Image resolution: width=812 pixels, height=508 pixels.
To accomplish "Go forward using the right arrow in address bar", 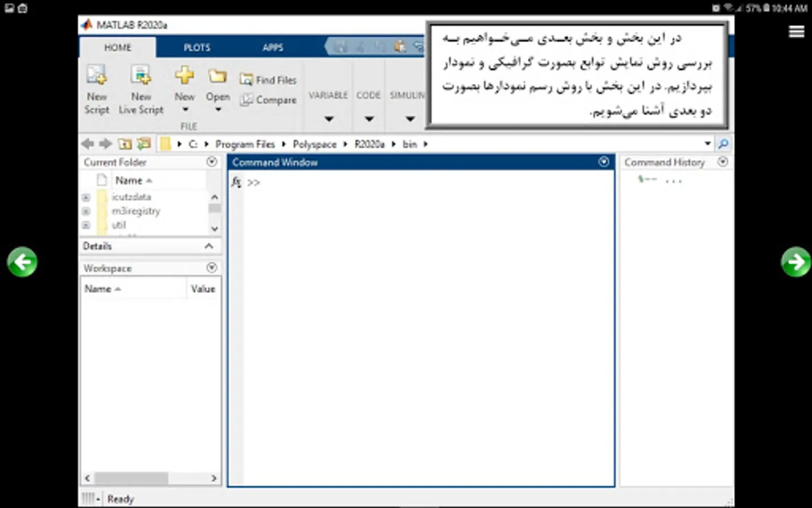I will pyautogui.click(x=105, y=144).
